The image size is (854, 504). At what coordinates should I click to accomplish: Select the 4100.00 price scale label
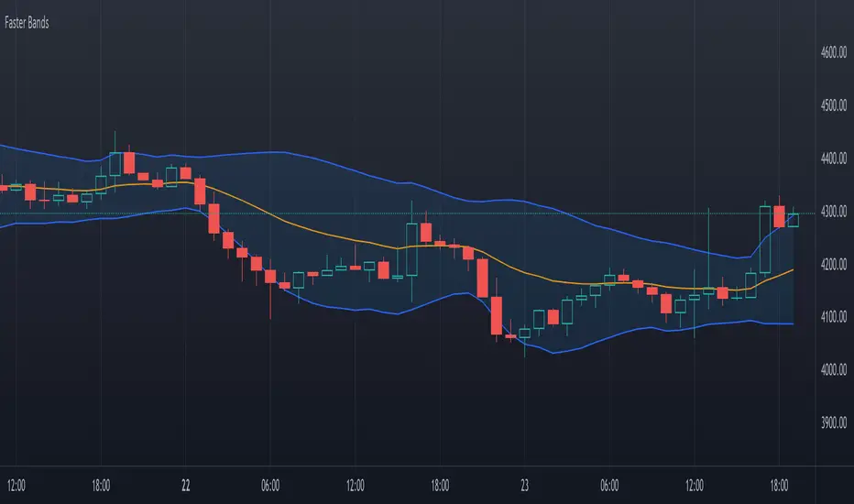point(831,318)
